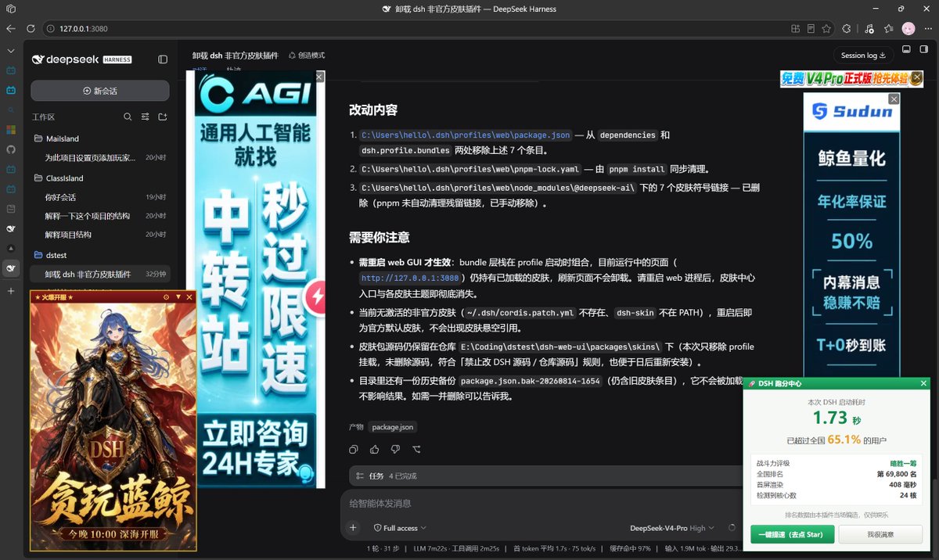Open the browser split screen icon
Viewport: 939px width, 560px height.
tap(795, 29)
